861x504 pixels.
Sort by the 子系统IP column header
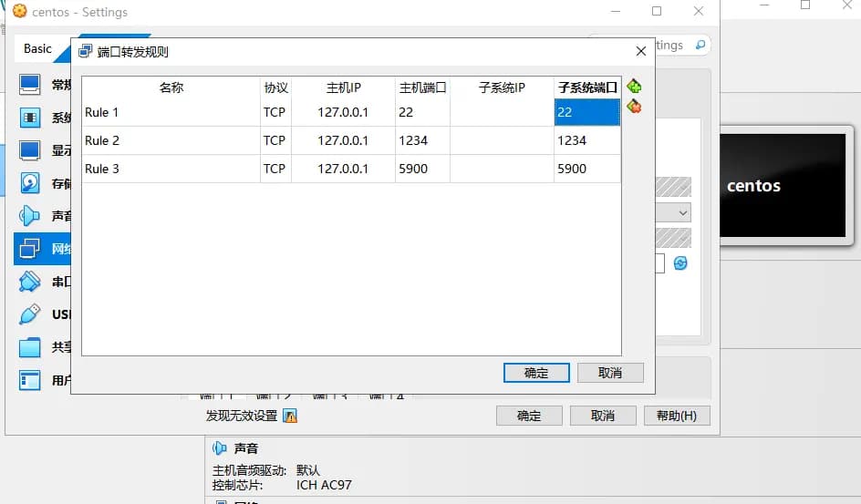[502, 87]
